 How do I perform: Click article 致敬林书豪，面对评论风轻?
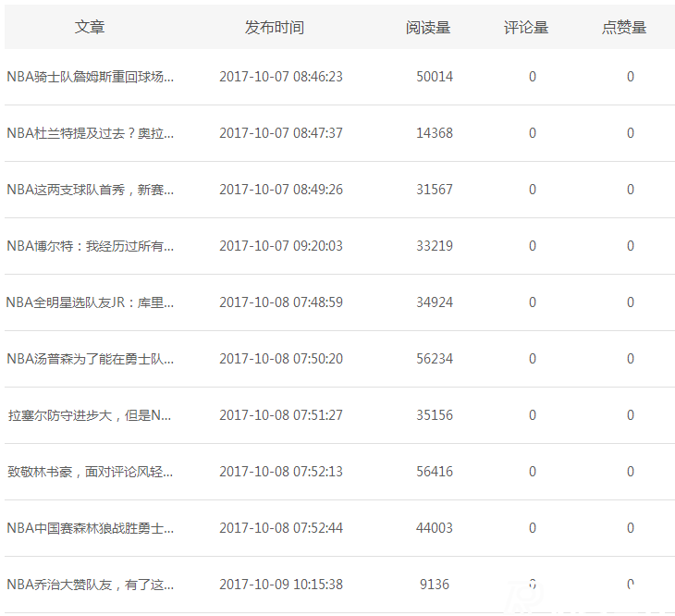90,472
